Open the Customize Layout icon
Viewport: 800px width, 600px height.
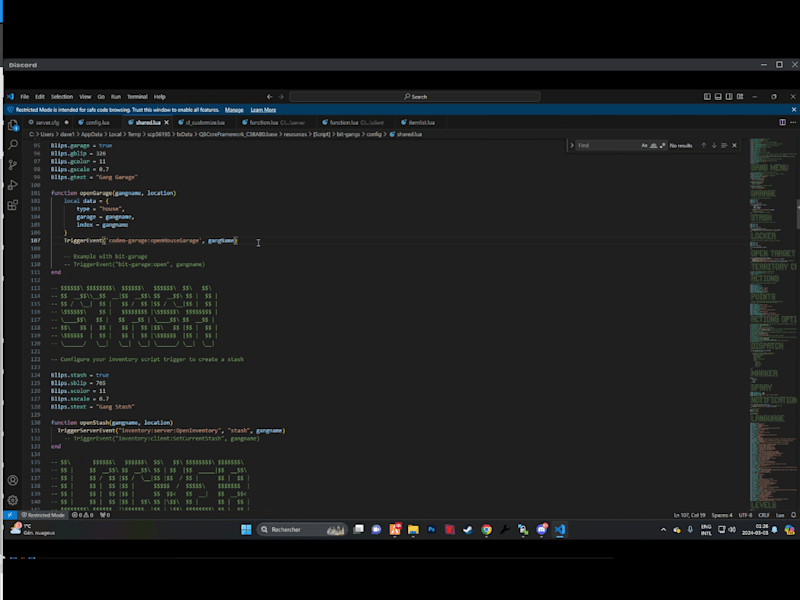[x=740, y=96]
